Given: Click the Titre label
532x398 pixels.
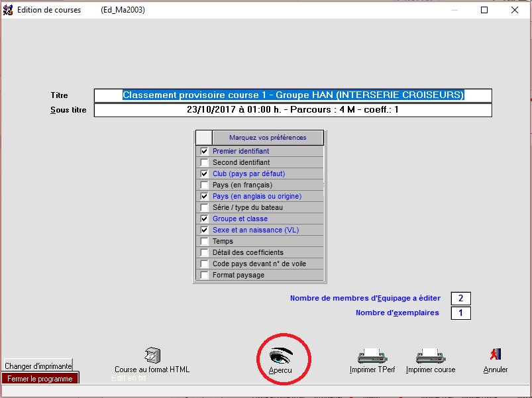Looking at the screenshot, I should click(x=60, y=95).
